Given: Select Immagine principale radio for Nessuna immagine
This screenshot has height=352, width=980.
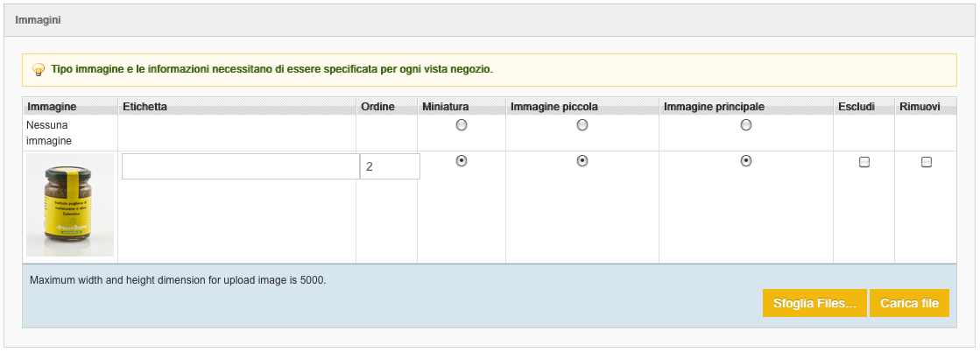Looking at the screenshot, I should [746, 125].
